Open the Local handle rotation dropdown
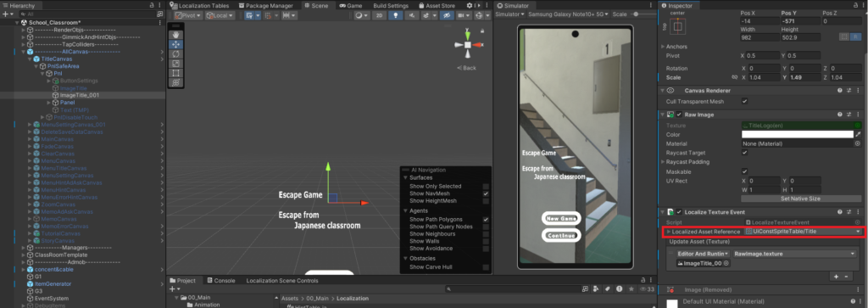 (x=220, y=15)
